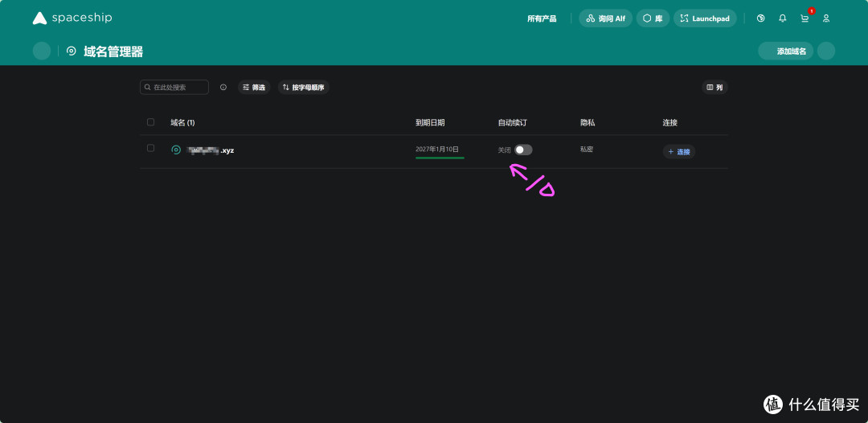Open the 所有产品 menu
This screenshot has height=423, width=868.
542,18
